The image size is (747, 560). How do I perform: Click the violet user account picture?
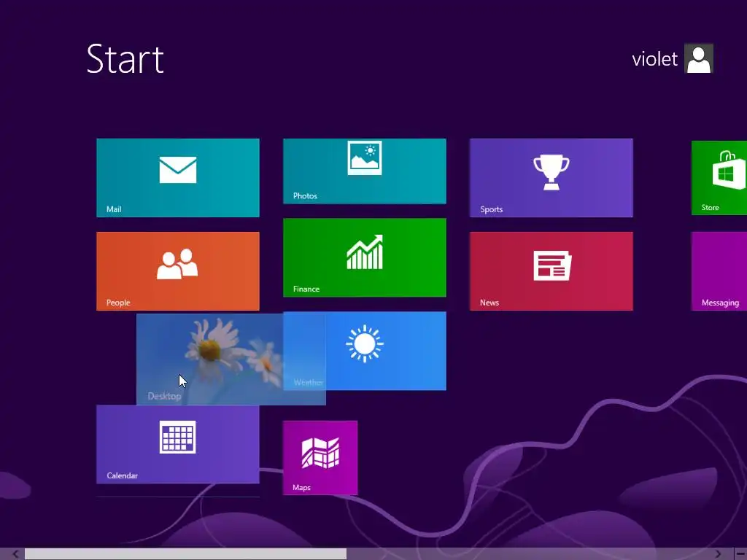tap(698, 58)
